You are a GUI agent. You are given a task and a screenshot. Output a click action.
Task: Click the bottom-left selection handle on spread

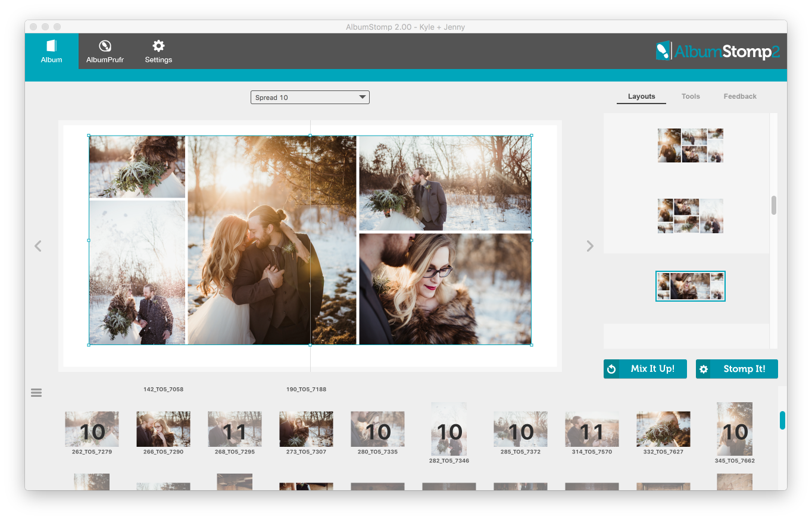click(89, 344)
